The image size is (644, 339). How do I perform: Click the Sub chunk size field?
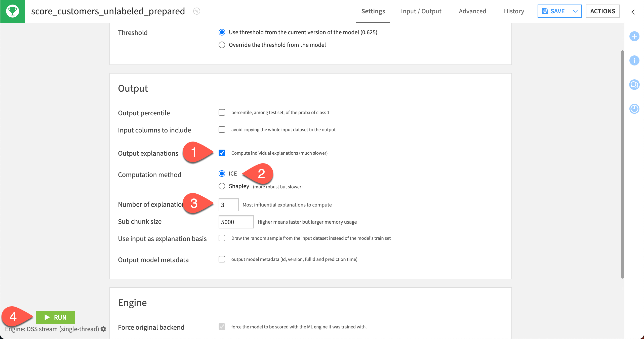236,222
